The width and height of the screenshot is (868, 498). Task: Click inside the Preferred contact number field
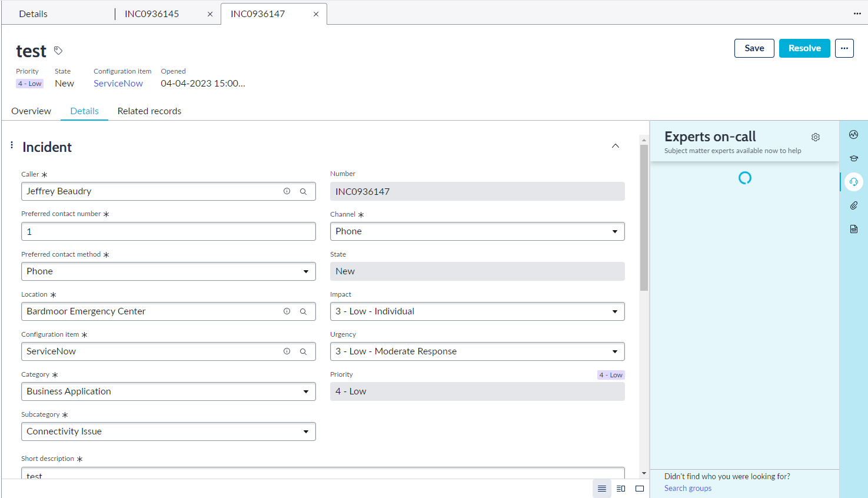[168, 231]
